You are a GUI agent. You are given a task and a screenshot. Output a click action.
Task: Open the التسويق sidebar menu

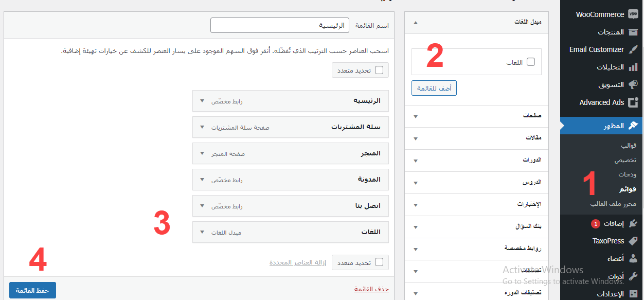[x=602, y=84]
